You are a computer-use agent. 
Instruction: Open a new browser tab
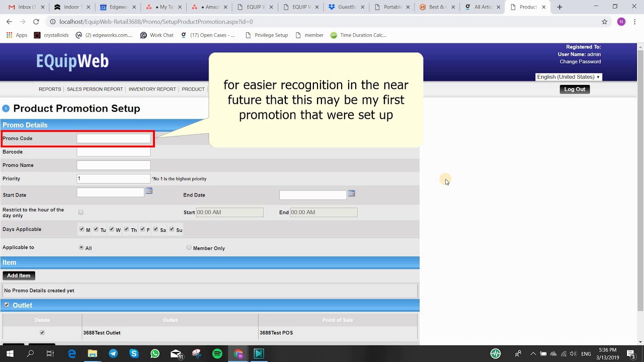(x=559, y=7)
